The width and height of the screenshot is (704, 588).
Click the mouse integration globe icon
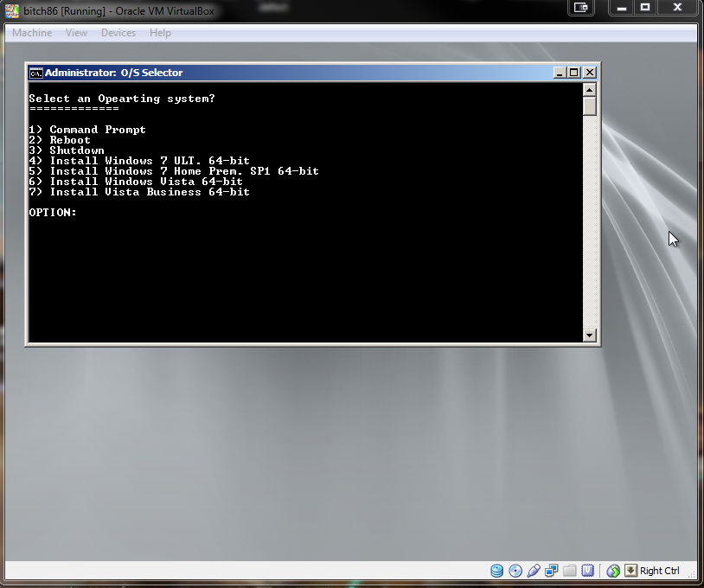pyautogui.click(x=613, y=571)
